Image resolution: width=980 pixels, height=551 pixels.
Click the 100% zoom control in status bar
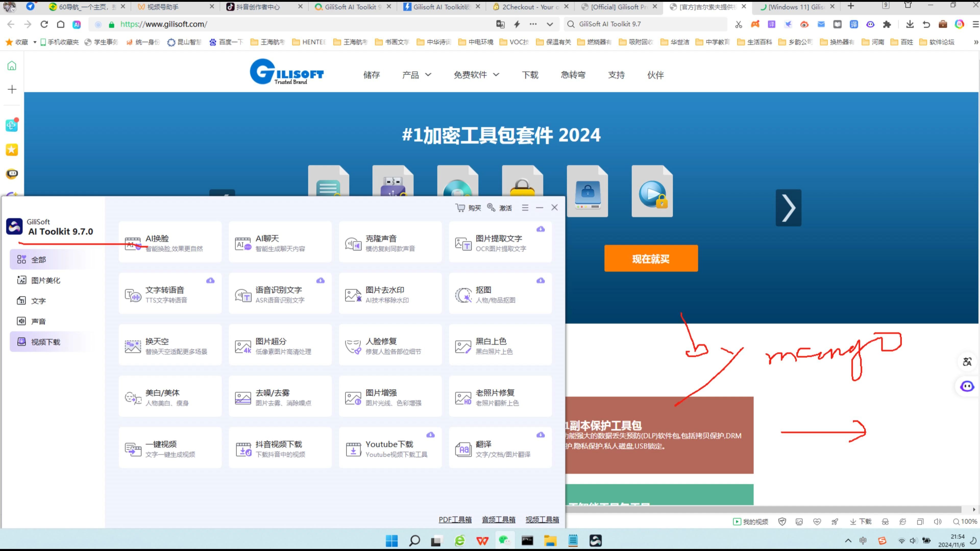click(x=965, y=522)
